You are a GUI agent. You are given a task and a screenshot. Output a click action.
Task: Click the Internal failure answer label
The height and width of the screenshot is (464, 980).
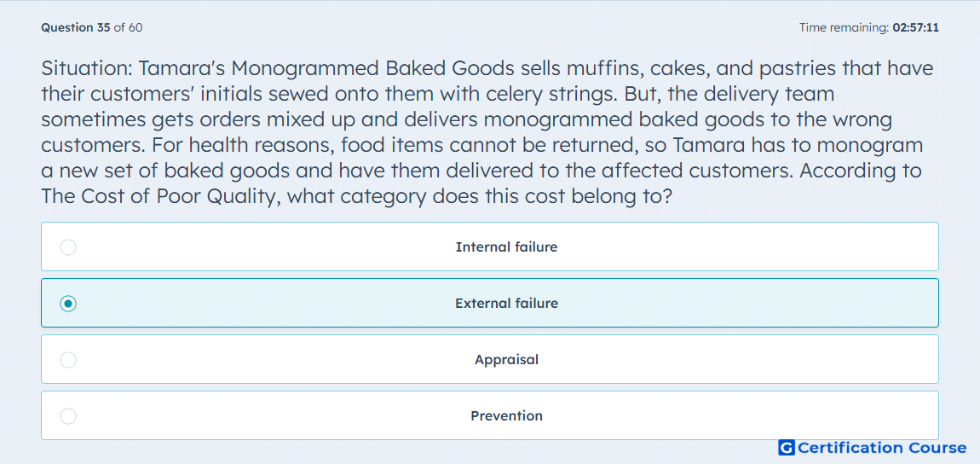click(x=506, y=247)
